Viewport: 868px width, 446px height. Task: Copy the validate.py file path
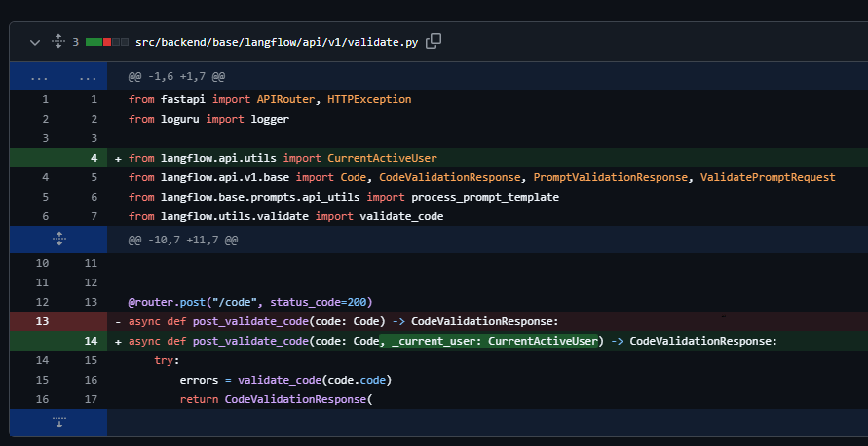coord(434,41)
